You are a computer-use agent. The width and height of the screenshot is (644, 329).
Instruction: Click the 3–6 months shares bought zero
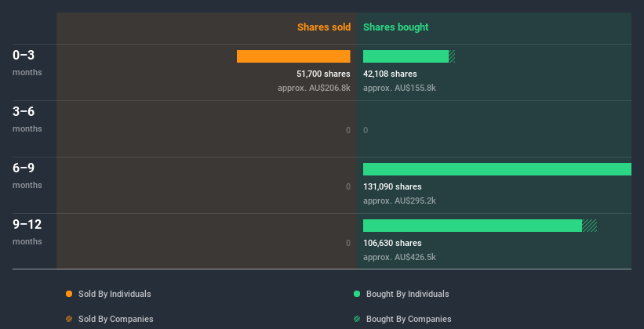(x=366, y=131)
